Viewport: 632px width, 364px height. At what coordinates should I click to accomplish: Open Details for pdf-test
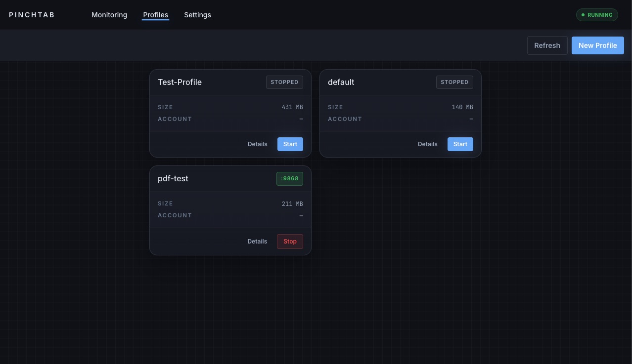pos(257,242)
